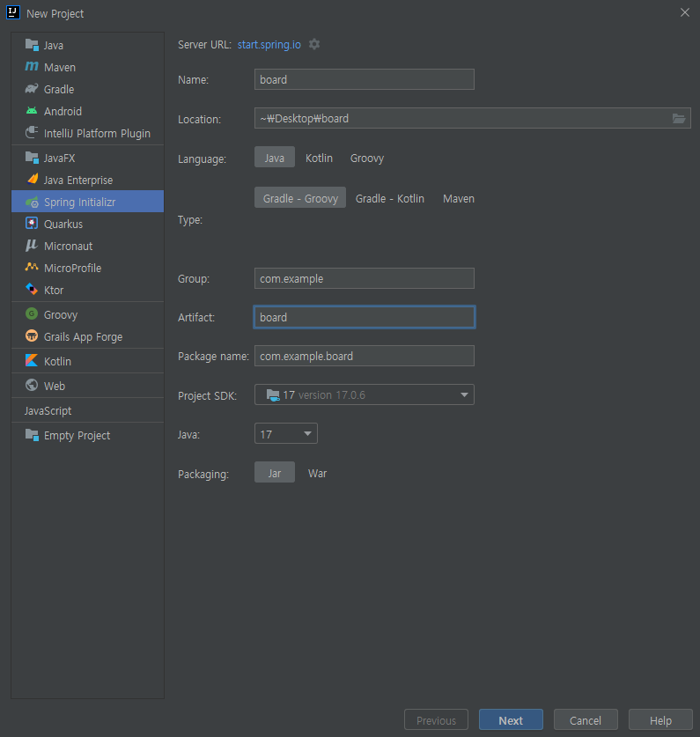Screen dimensions: 700x737
Task: Select the MicroProfile icon
Action: click(x=32, y=268)
